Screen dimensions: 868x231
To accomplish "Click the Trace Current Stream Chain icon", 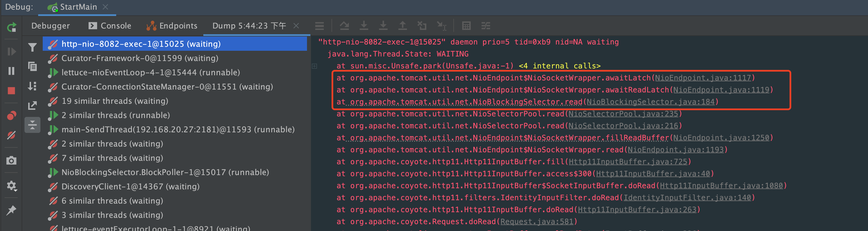I will point(486,26).
